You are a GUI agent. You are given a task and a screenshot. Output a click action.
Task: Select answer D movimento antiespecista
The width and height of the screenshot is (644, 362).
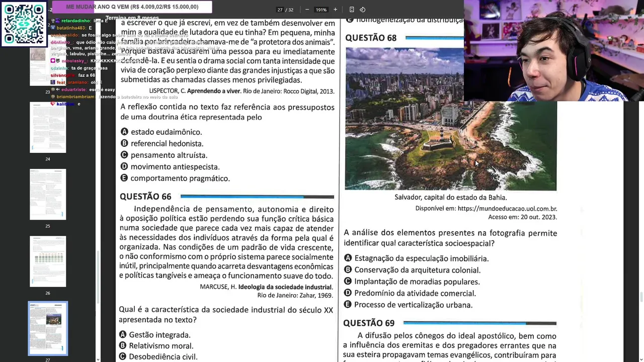click(170, 166)
